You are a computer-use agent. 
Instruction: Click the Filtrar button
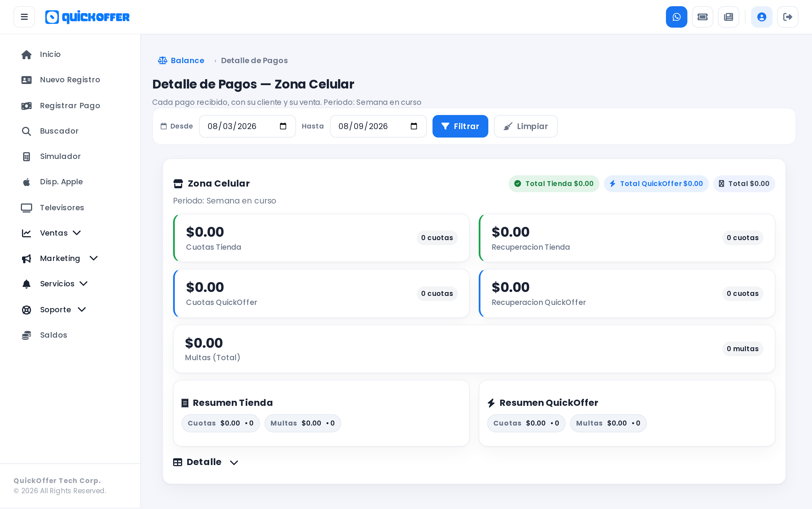460,126
